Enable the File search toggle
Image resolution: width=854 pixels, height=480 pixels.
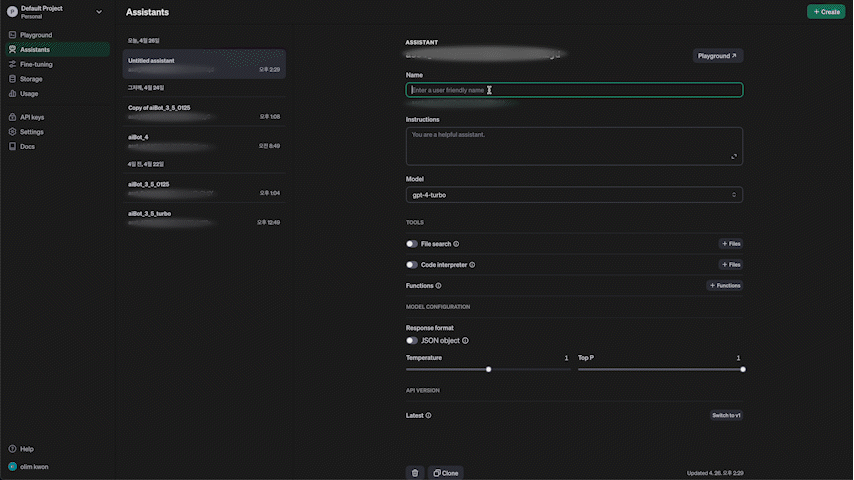412,244
